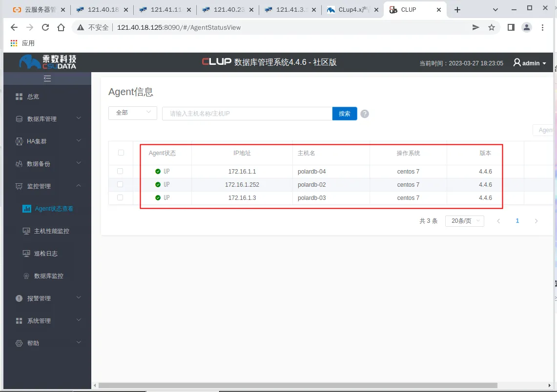557x392 pixels.
Task: Switch to the 云服务器管 browser tab
Action: (39, 10)
